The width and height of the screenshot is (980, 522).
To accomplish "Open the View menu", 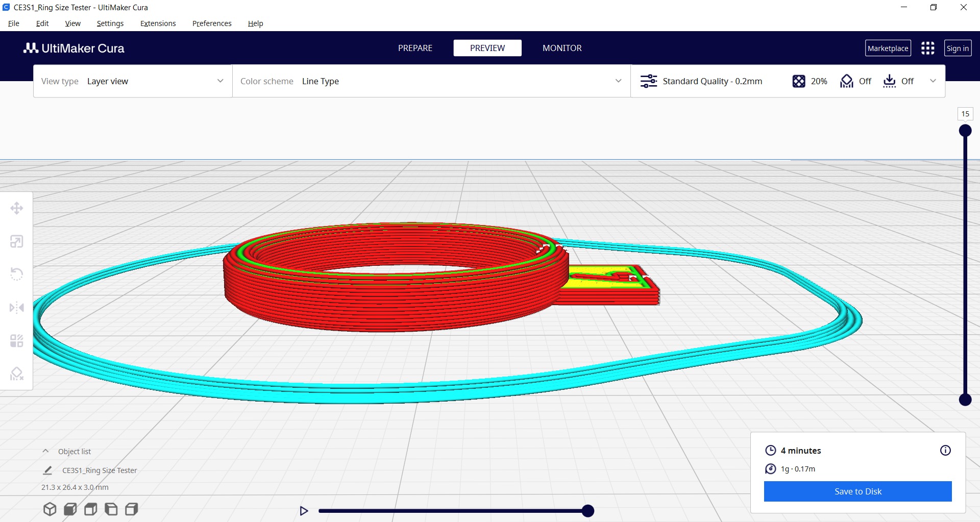I will [x=73, y=23].
